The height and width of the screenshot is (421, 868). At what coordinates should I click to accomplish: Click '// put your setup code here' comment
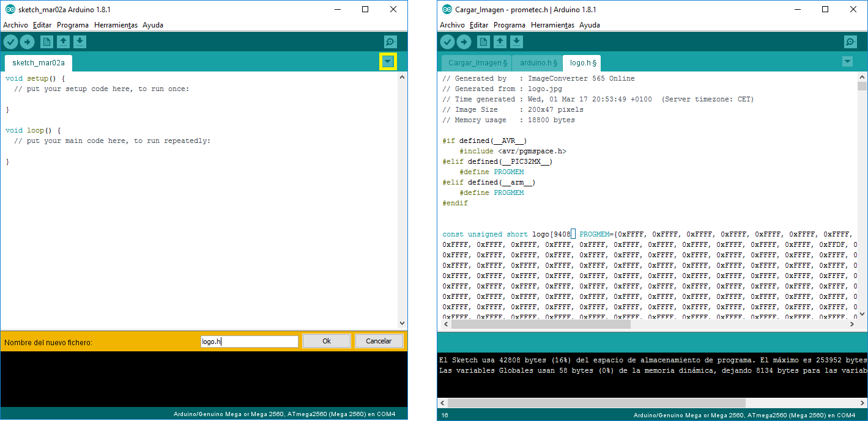(102, 89)
